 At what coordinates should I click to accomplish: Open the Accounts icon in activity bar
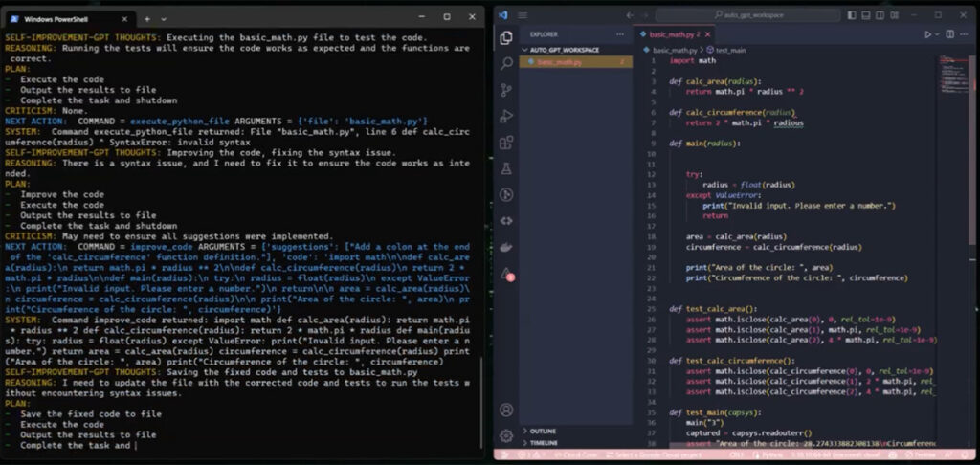(506, 410)
